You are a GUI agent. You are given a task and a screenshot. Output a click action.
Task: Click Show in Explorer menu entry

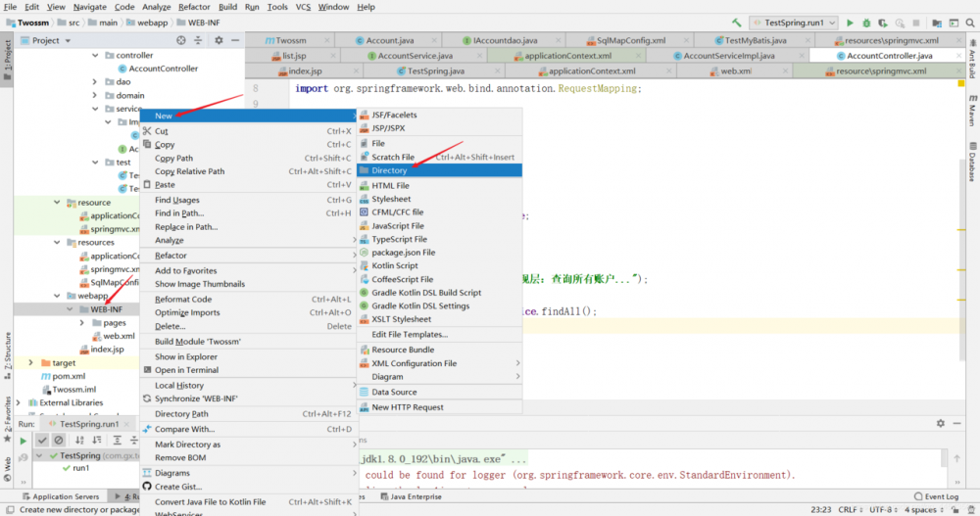186,356
